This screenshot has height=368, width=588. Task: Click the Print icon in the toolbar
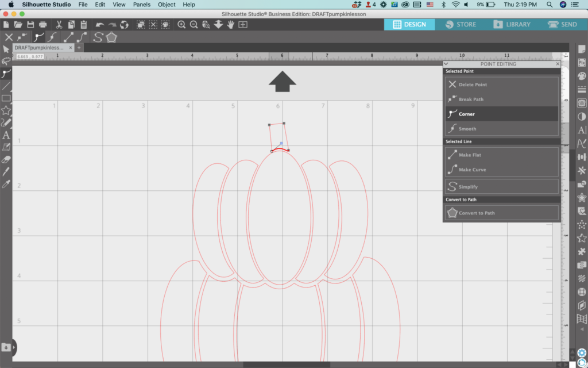[x=42, y=25]
